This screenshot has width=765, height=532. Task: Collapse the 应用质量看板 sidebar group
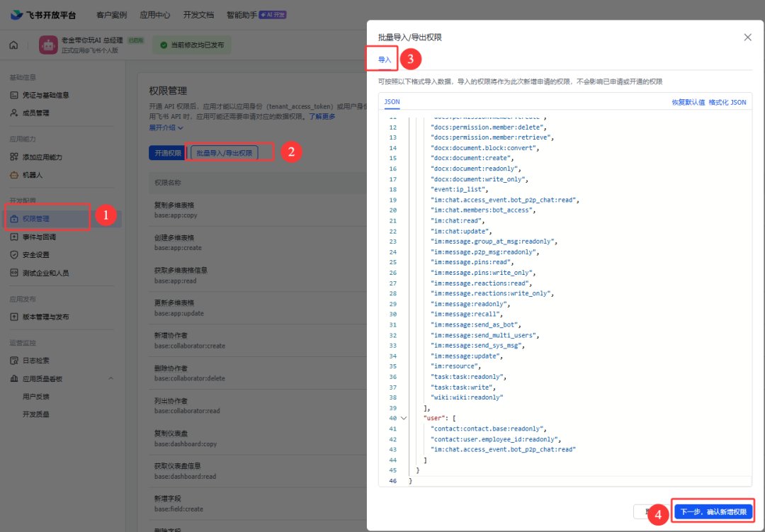pyautogui.click(x=110, y=379)
